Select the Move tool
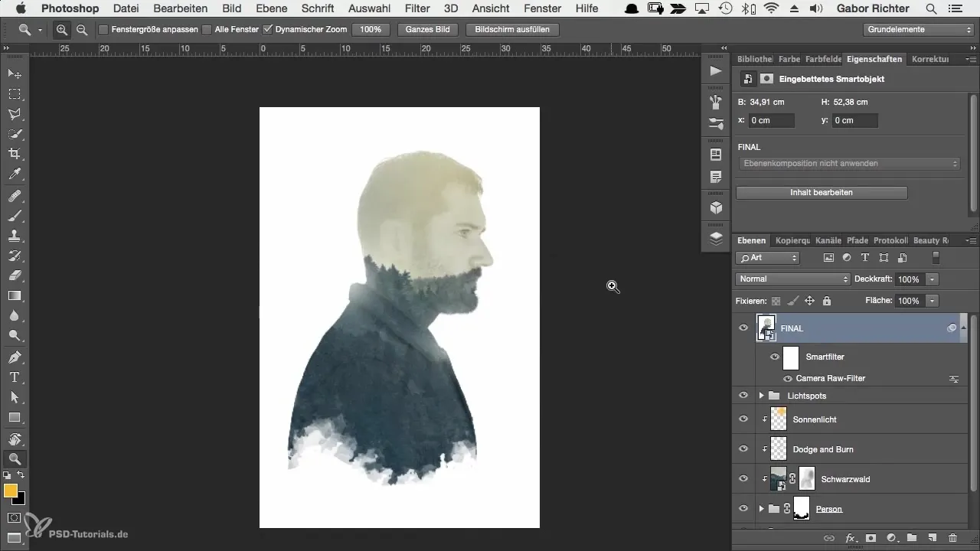 pos(15,73)
